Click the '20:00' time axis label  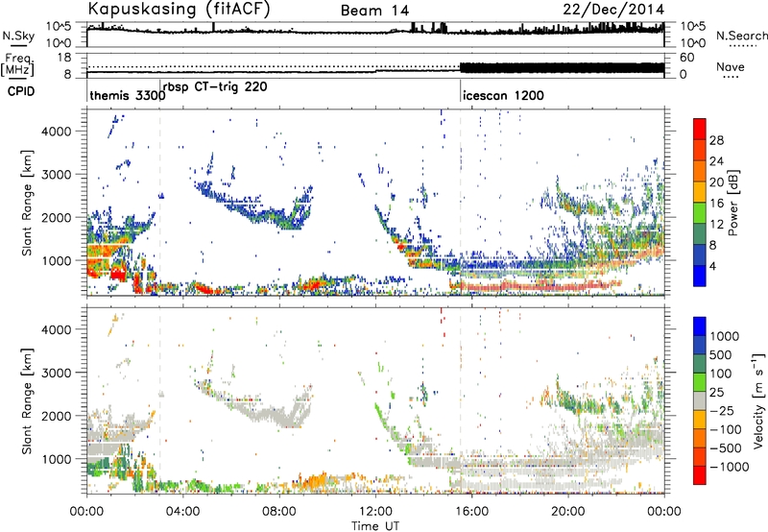tap(567, 512)
